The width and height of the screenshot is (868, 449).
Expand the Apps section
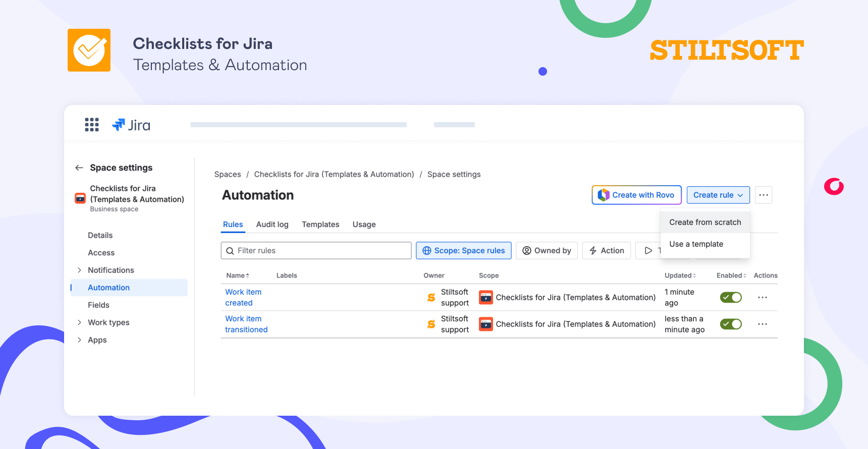(x=79, y=340)
